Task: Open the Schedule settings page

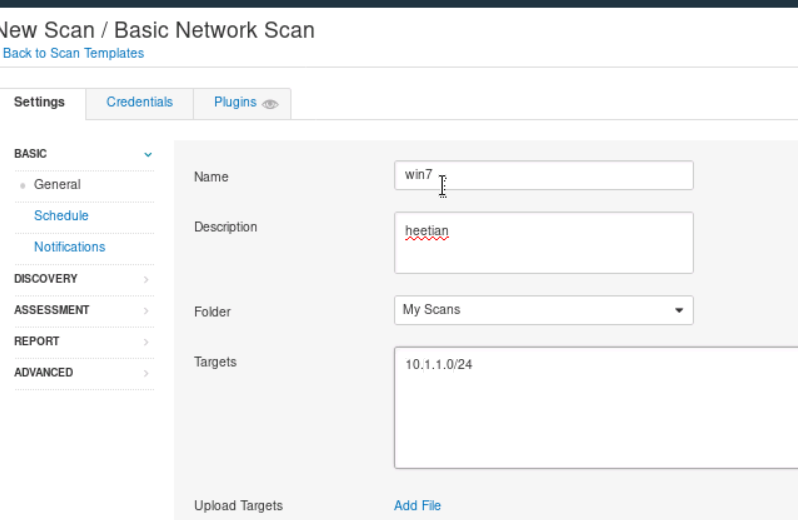Action: (61, 216)
